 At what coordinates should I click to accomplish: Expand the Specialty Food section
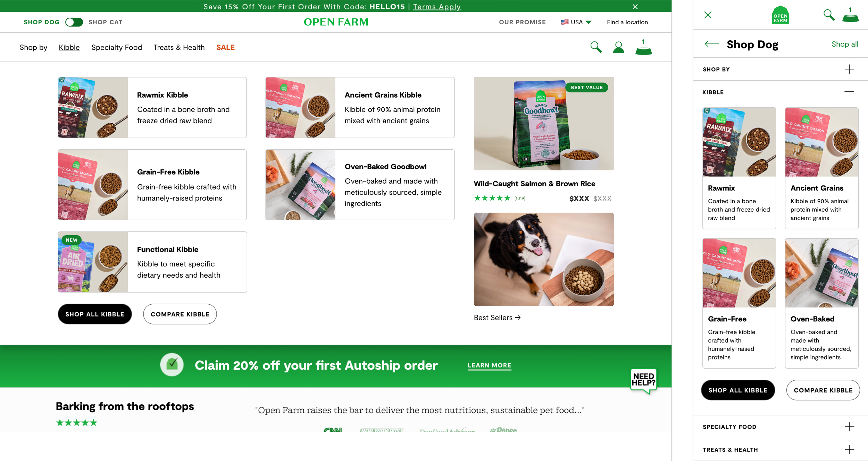(x=780, y=427)
